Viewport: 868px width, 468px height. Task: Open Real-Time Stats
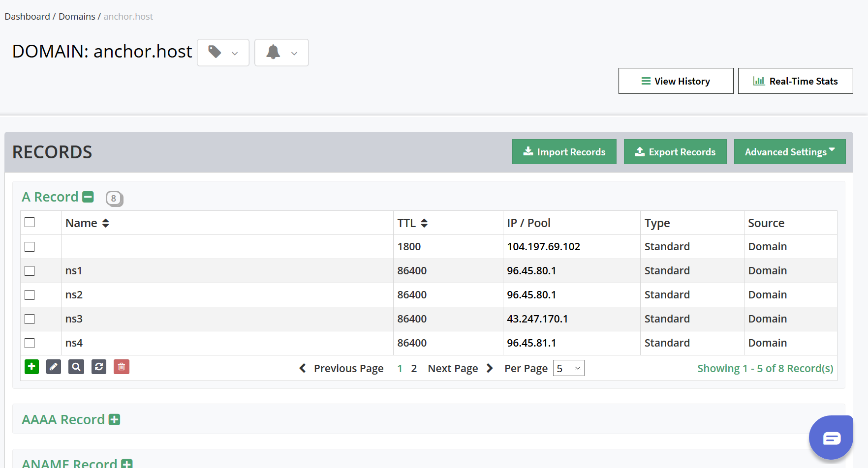795,81
